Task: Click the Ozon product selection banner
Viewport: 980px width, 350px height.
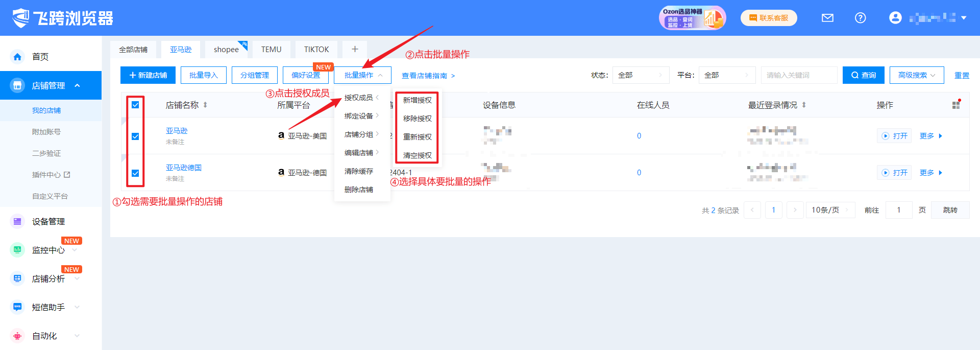Action: tap(692, 18)
